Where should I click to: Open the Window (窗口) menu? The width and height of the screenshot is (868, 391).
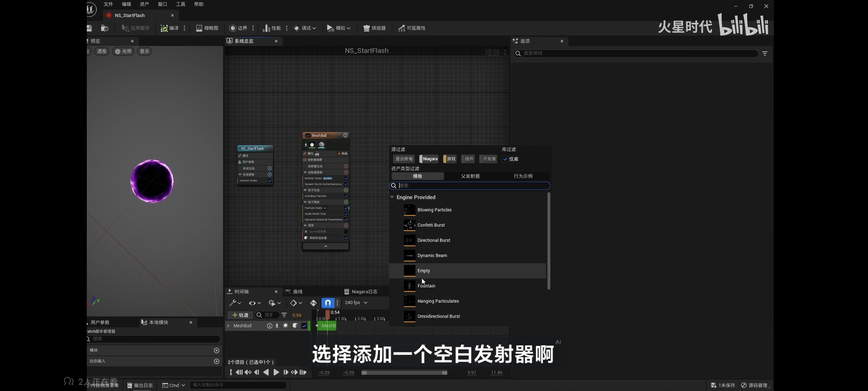162,4
